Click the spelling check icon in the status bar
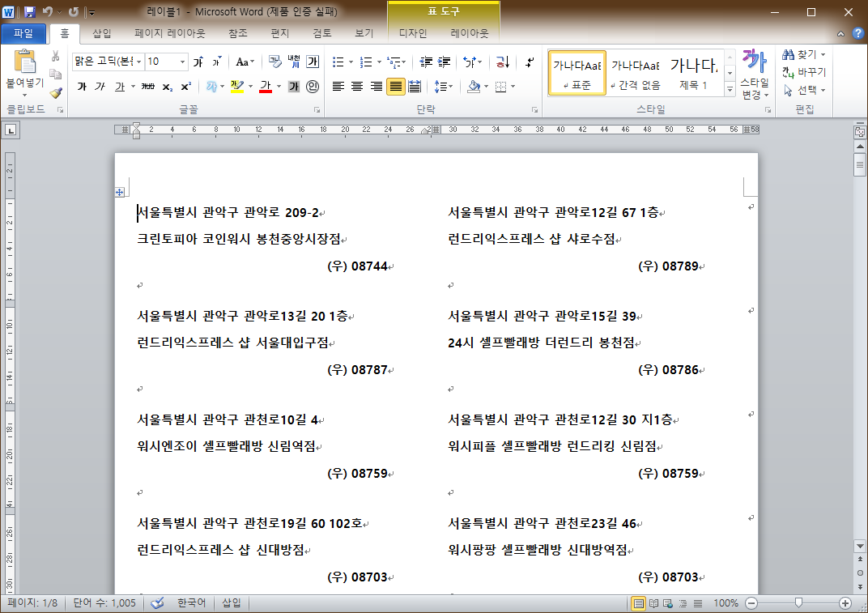Image resolution: width=868 pixels, height=613 pixels. pyautogui.click(x=157, y=603)
